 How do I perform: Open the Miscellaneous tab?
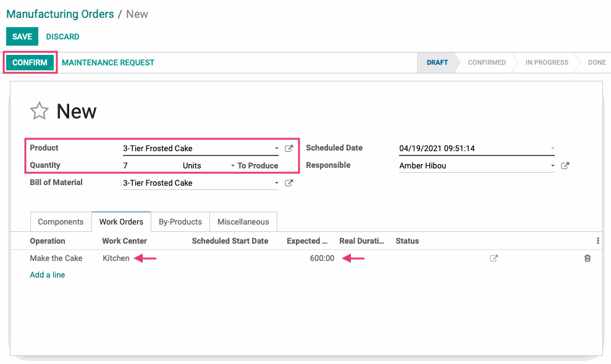(243, 222)
